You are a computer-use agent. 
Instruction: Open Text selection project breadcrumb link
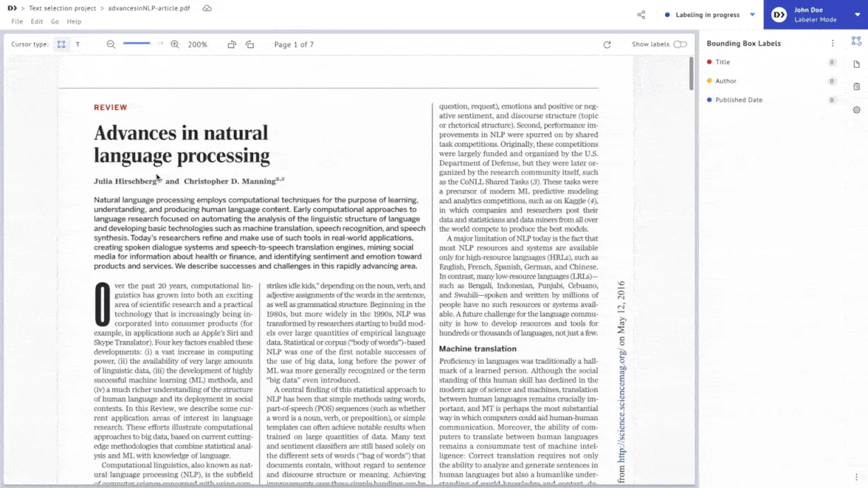click(61, 8)
